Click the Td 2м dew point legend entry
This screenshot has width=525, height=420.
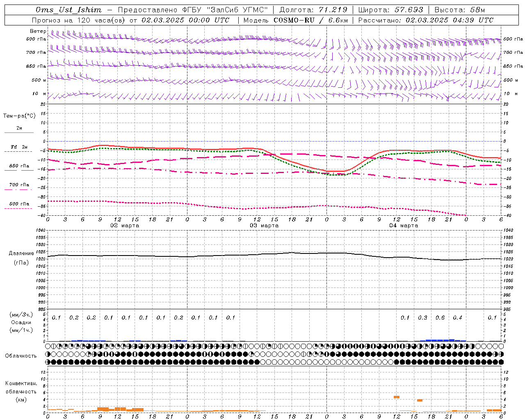(x=19, y=147)
